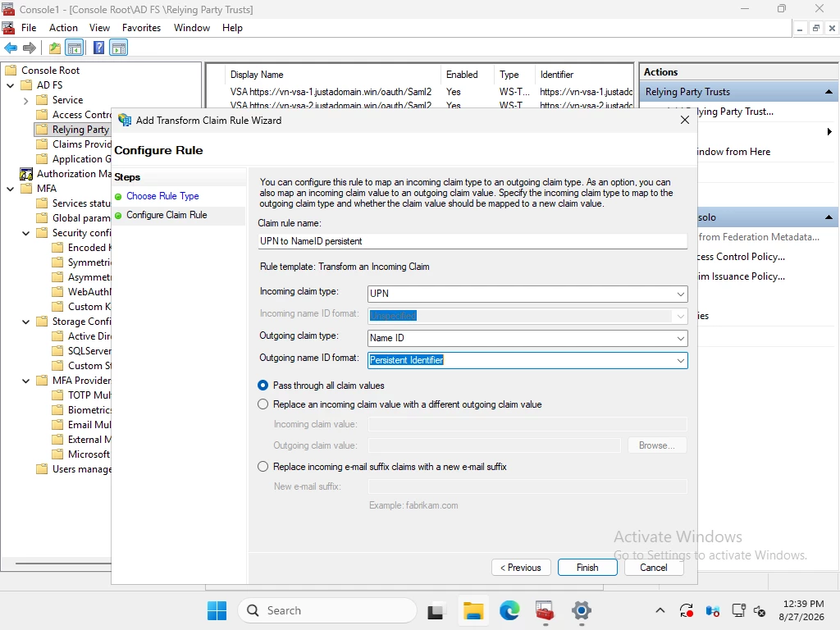The height and width of the screenshot is (630, 840).
Task: Click the console app icon in the menu bar
Action: pyautogui.click(x=8, y=28)
